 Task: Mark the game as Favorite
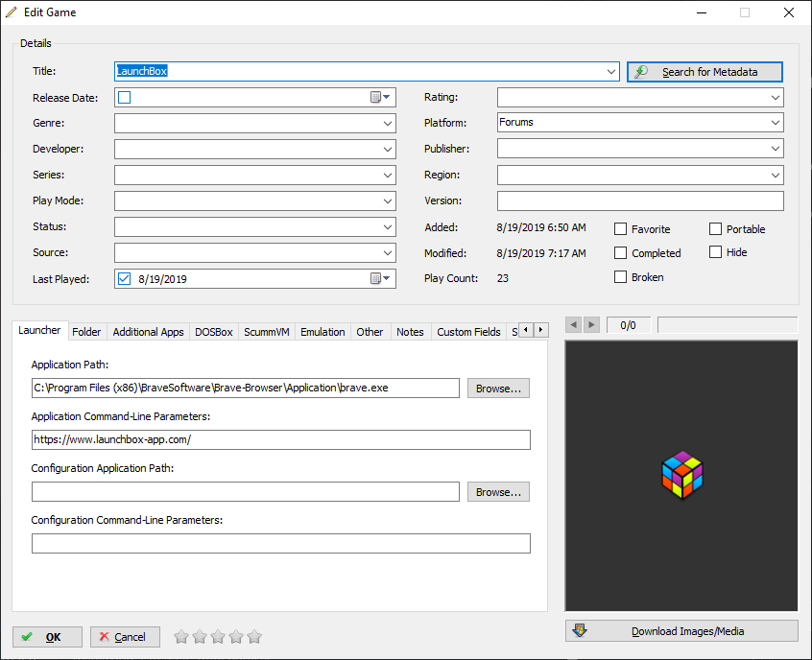coord(620,229)
